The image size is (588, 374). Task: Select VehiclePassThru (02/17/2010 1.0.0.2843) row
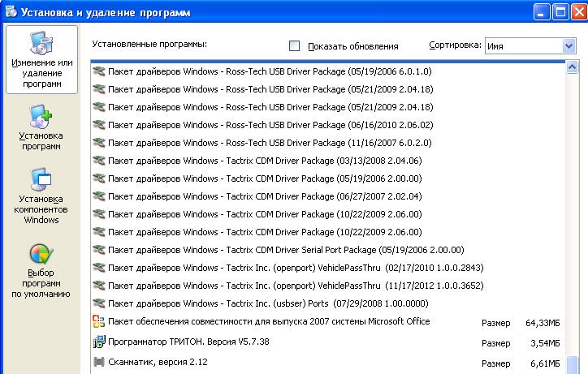point(328,268)
